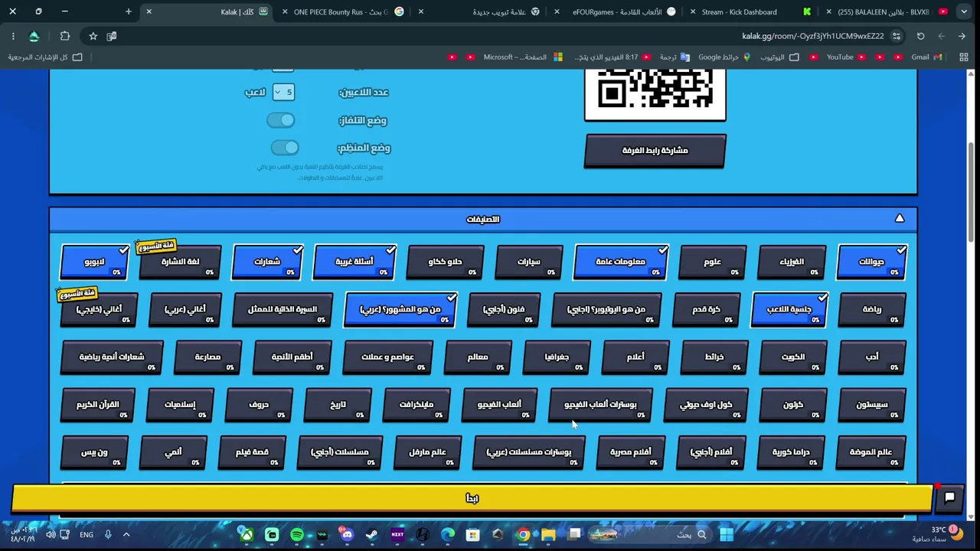Toggle the وضع التلفاز switch
The height and width of the screenshot is (551, 980).
point(281,120)
